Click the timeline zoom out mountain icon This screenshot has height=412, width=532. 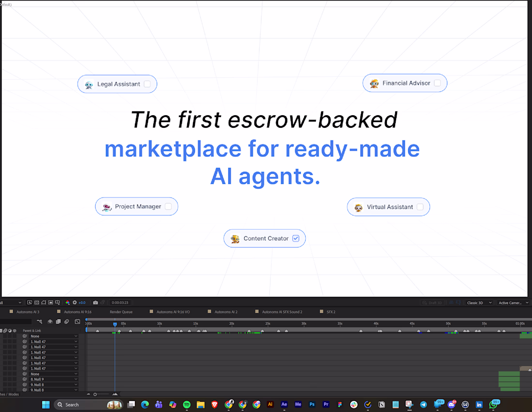(89, 394)
